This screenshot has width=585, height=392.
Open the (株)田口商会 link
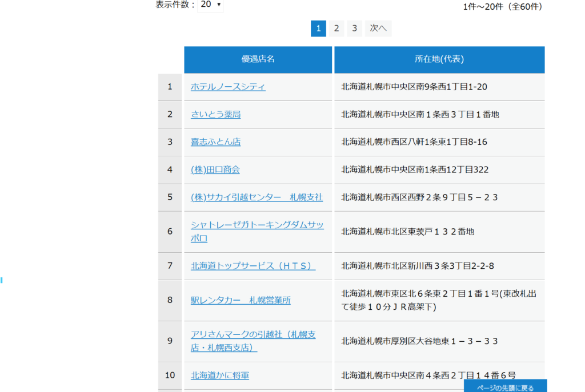click(215, 169)
